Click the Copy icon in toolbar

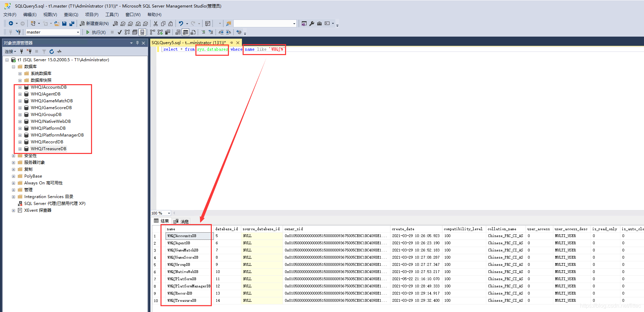coord(163,24)
